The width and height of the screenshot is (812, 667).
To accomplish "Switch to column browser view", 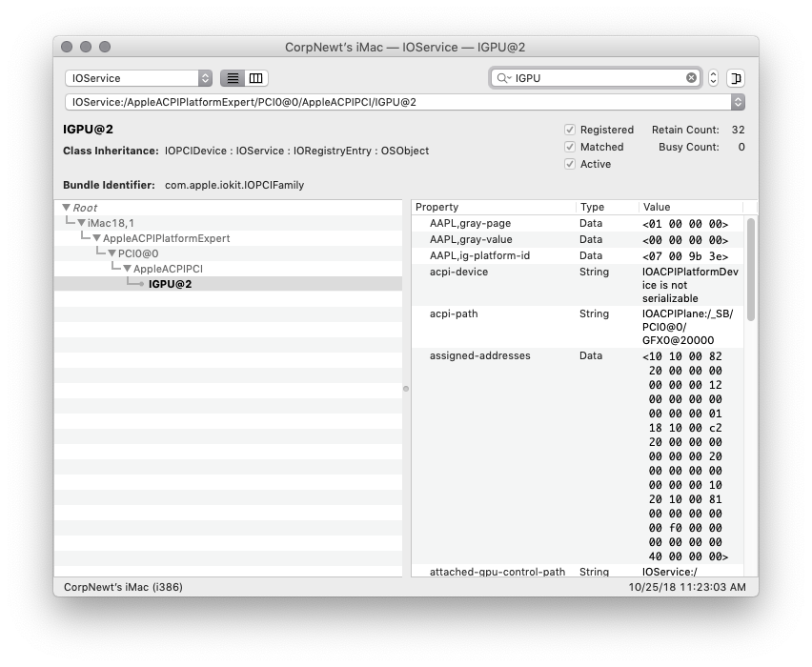I will pos(255,78).
